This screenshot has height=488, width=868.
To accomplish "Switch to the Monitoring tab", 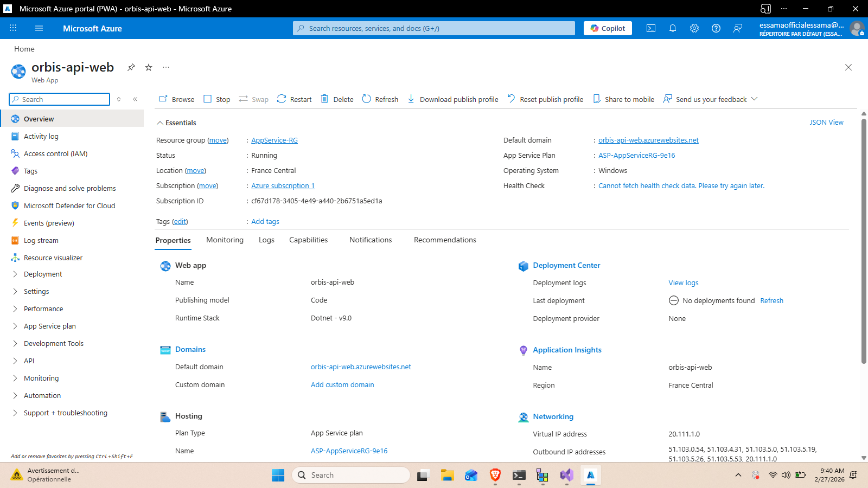I will pos(225,240).
